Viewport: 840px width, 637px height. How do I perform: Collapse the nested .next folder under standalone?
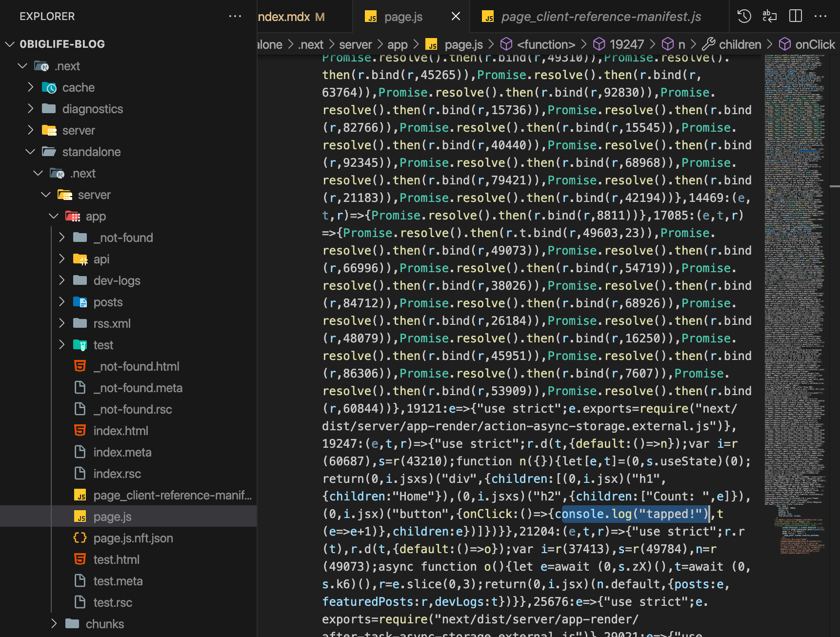38,173
